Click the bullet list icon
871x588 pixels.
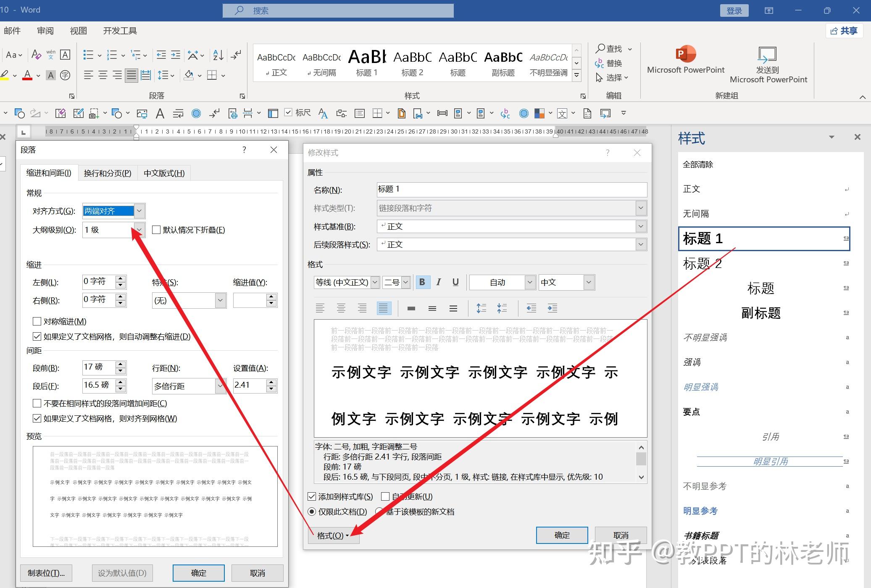coord(88,55)
